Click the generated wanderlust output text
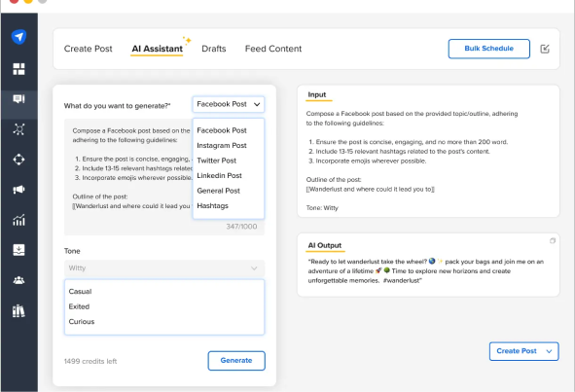 click(425, 271)
